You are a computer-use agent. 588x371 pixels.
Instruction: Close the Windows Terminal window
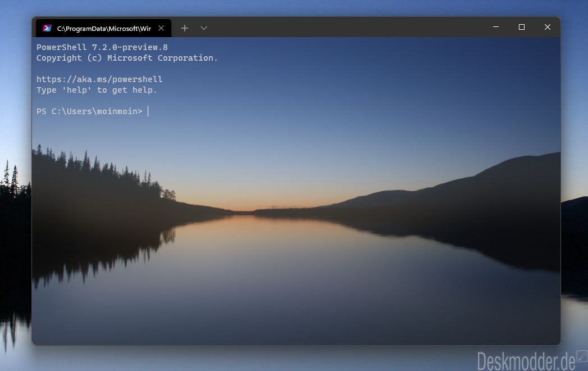pyautogui.click(x=548, y=27)
